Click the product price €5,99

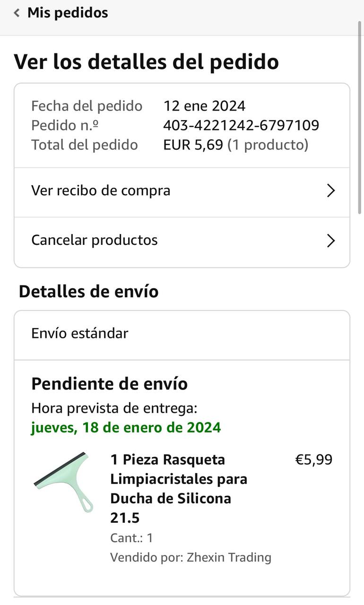314,459
